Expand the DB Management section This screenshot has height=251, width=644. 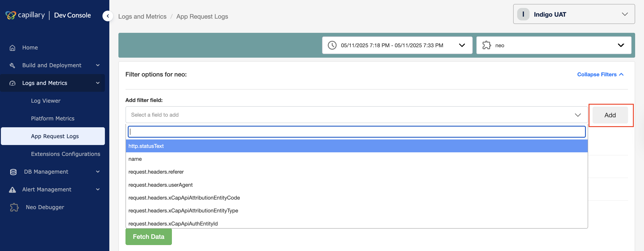[x=98, y=172]
